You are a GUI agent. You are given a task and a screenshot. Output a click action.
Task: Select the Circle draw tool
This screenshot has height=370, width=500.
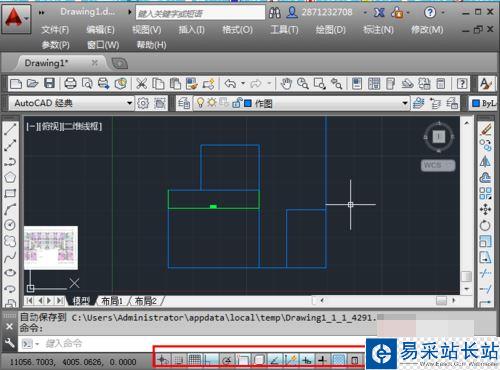click(10, 225)
